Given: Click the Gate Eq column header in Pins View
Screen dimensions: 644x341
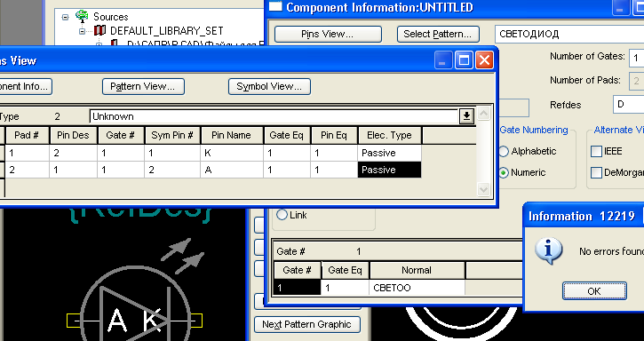Looking at the screenshot, I should [x=287, y=136].
